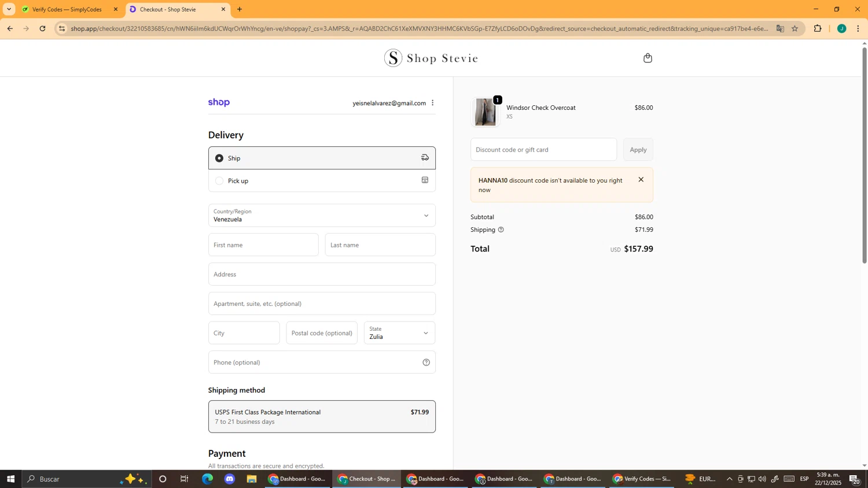Open Country/Region dropdown

pos(322,215)
